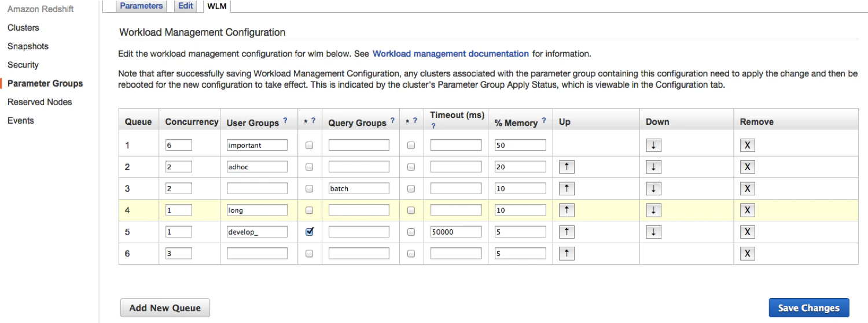
Task: Click memory field of queue 6
Action: tap(520, 253)
